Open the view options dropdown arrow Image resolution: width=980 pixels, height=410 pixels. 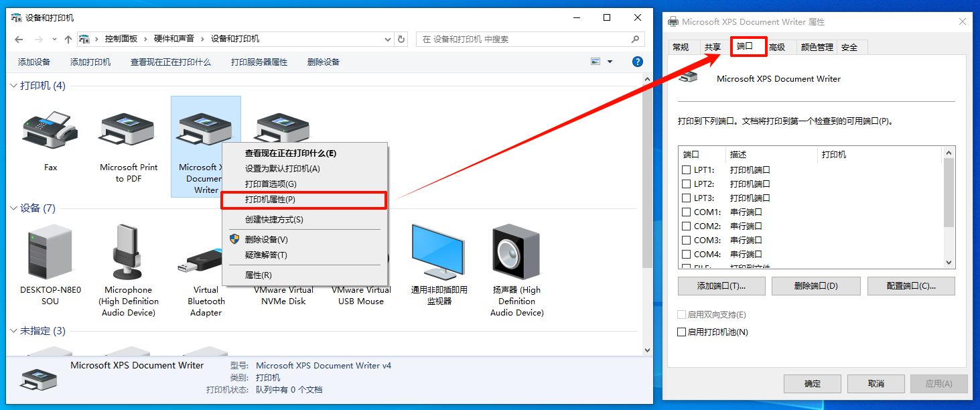click(x=610, y=62)
